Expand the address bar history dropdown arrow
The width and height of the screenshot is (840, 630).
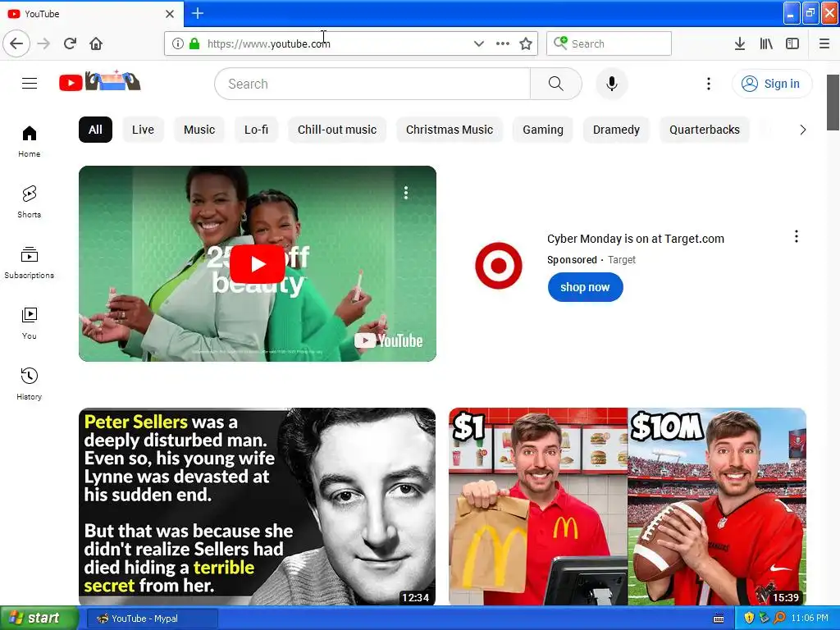tap(478, 43)
